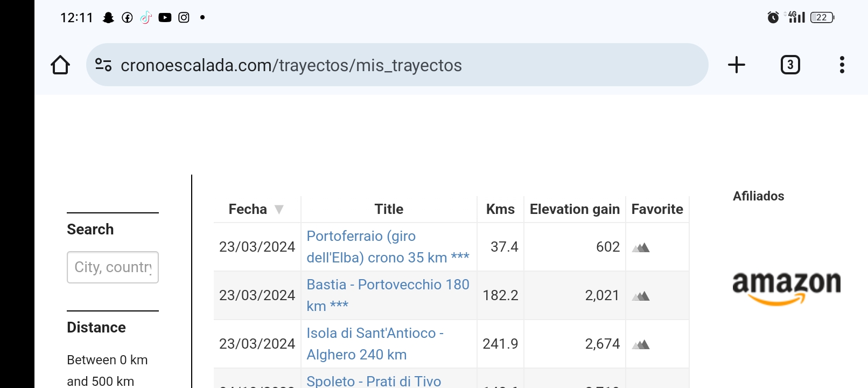Screen dimensions: 868x388
Task: Toggle favorite icon for Bastia - Portovecchio route
Action: [x=641, y=296]
